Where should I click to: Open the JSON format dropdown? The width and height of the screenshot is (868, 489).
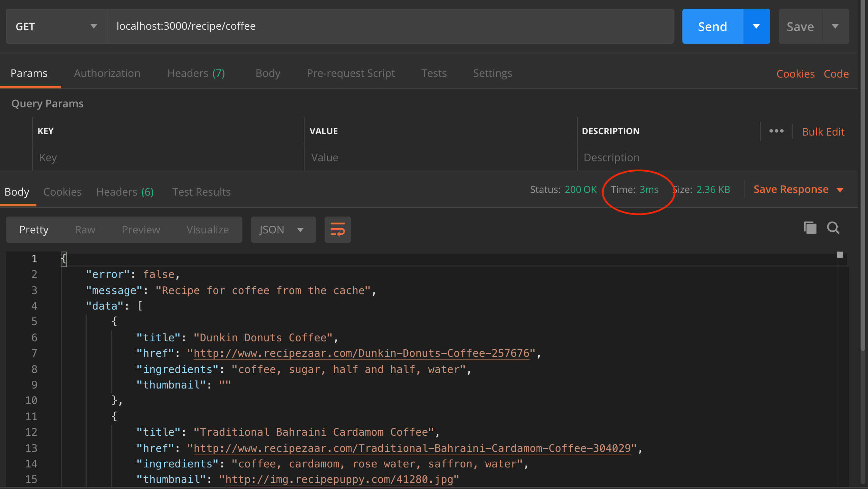[283, 230]
